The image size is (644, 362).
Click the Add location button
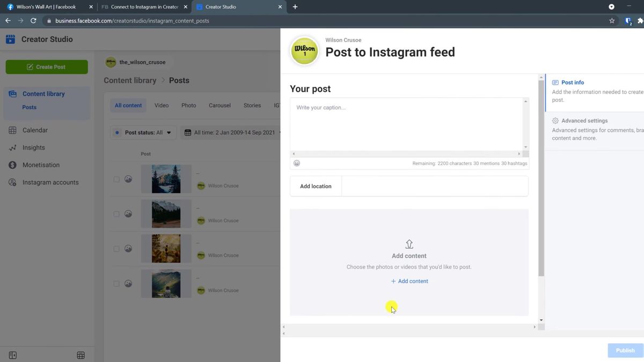[316, 186]
